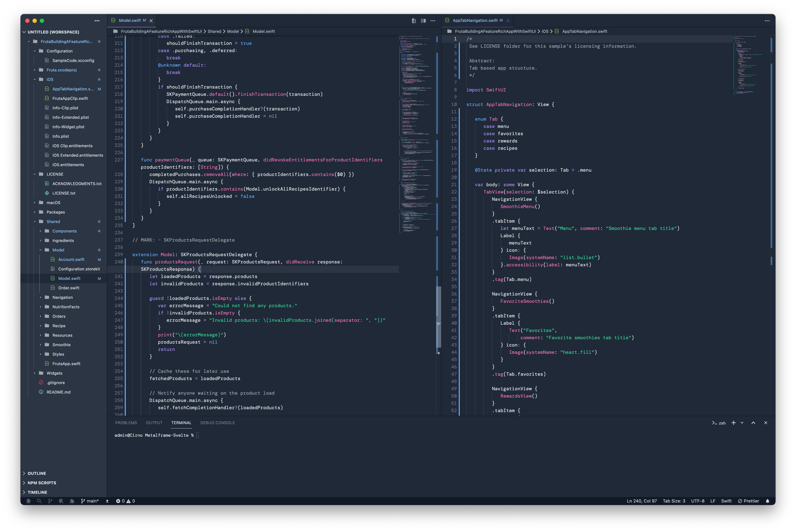Add a new terminal with plus icon
Image resolution: width=796 pixels, height=532 pixels.
[734, 423]
